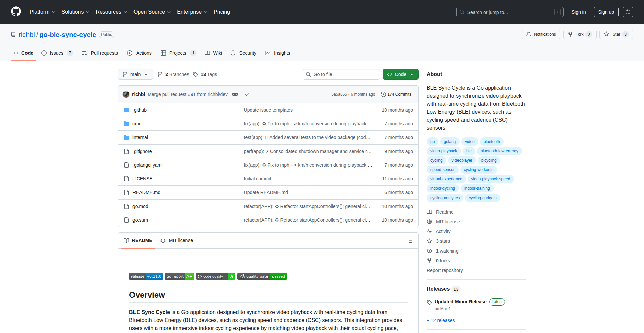The width and height of the screenshot is (644, 333).
Task: Open the main branch selector dropdown
Action: click(x=136, y=74)
